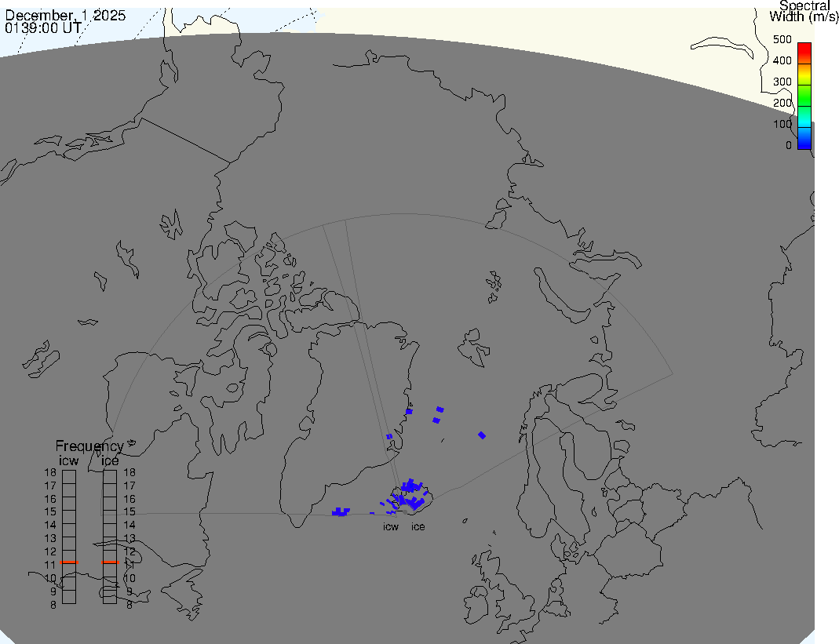Click the 0 value on the color scale
The image size is (839, 644).
[x=788, y=145]
